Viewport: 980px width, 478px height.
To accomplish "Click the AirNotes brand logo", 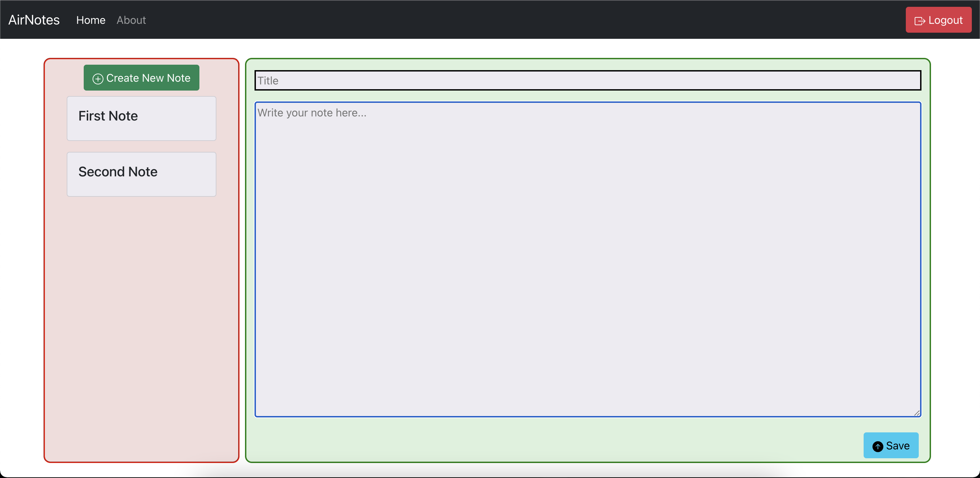I will [x=34, y=20].
